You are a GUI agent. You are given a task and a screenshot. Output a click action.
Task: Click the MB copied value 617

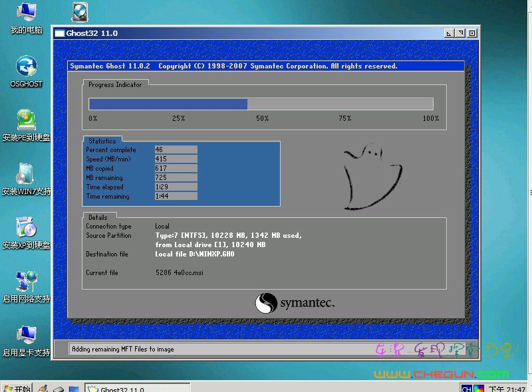[176, 168]
